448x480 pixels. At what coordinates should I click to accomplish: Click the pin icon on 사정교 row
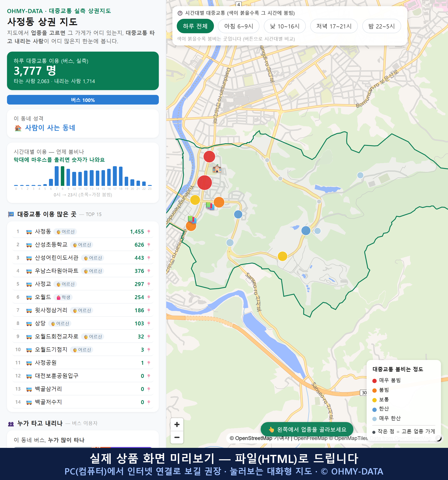coord(149,284)
